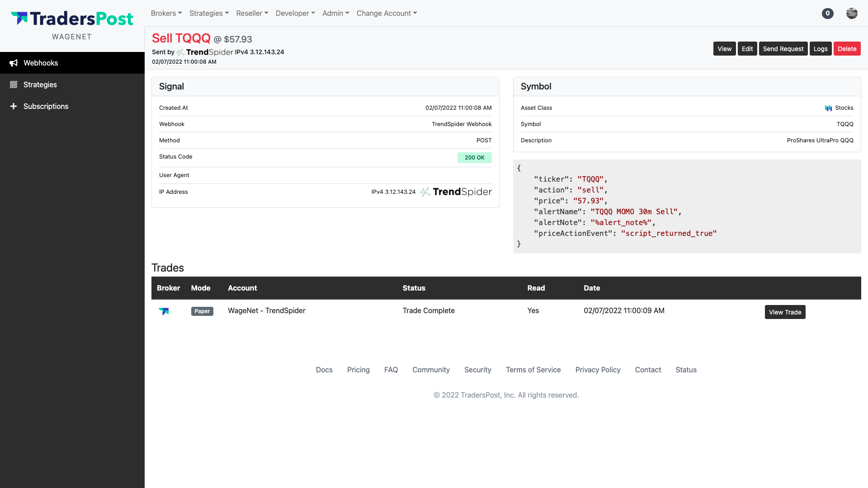
Task: Click the TradersPost broker icon in Trades row
Action: click(x=164, y=311)
